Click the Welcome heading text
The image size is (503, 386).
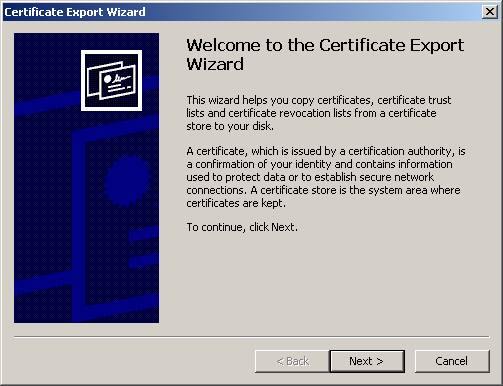pos(325,54)
